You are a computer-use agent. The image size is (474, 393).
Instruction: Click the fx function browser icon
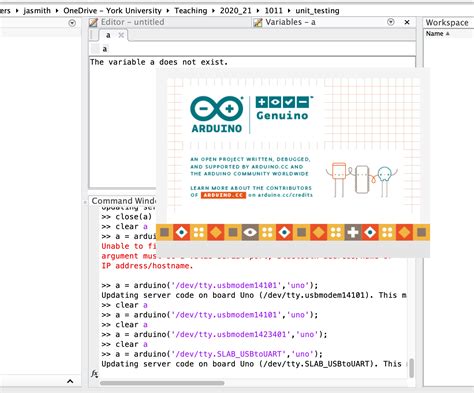tap(94, 374)
